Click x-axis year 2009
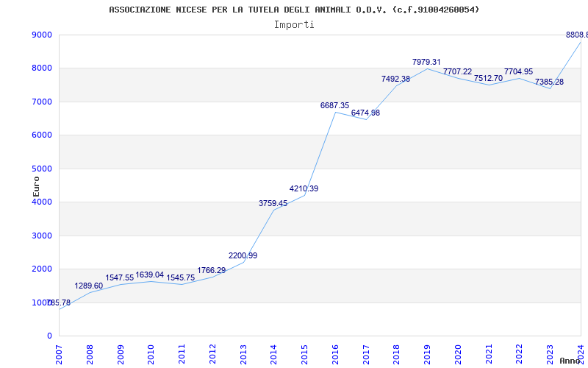The image size is (588, 368). [121, 354]
